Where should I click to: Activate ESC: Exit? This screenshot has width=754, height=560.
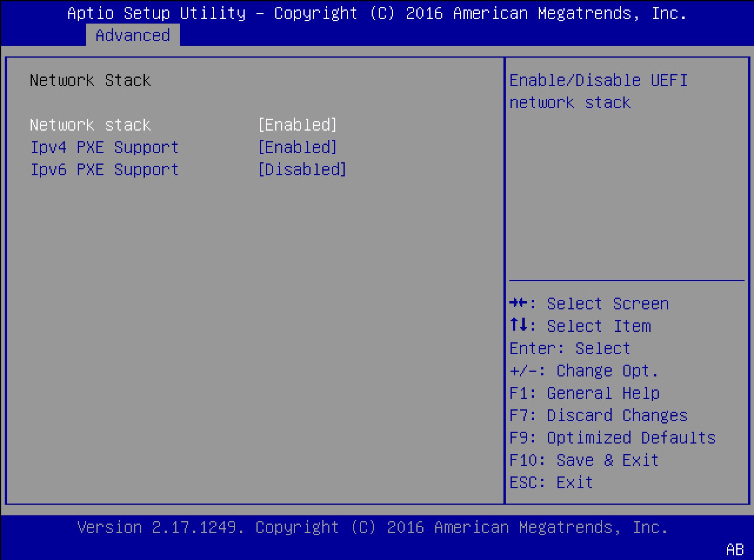point(551,483)
